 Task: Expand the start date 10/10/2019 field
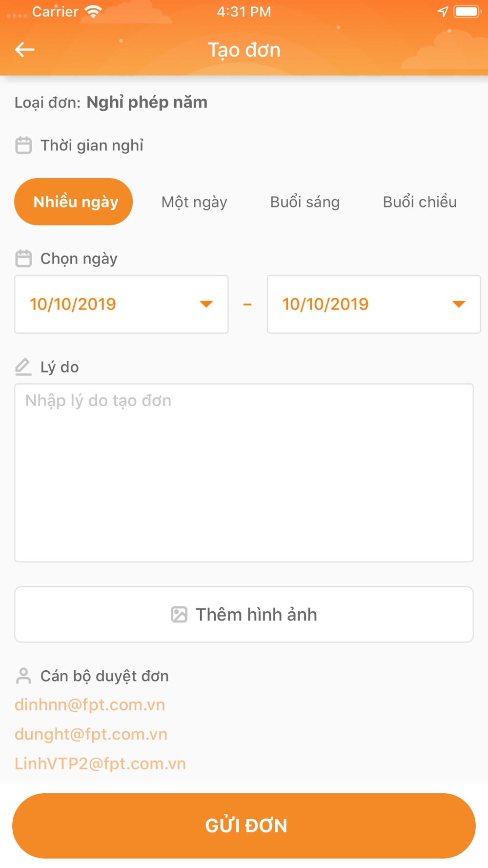pyautogui.click(x=122, y=304)
